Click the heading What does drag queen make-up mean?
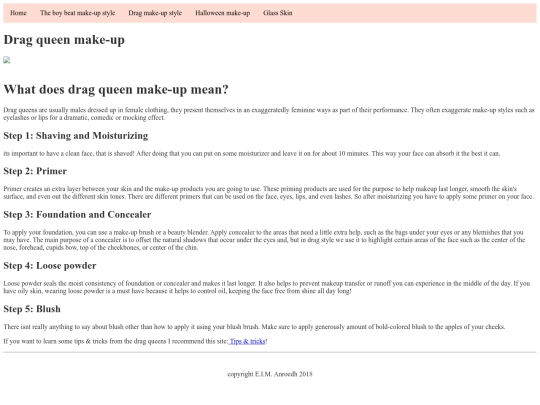 (116, 90)
